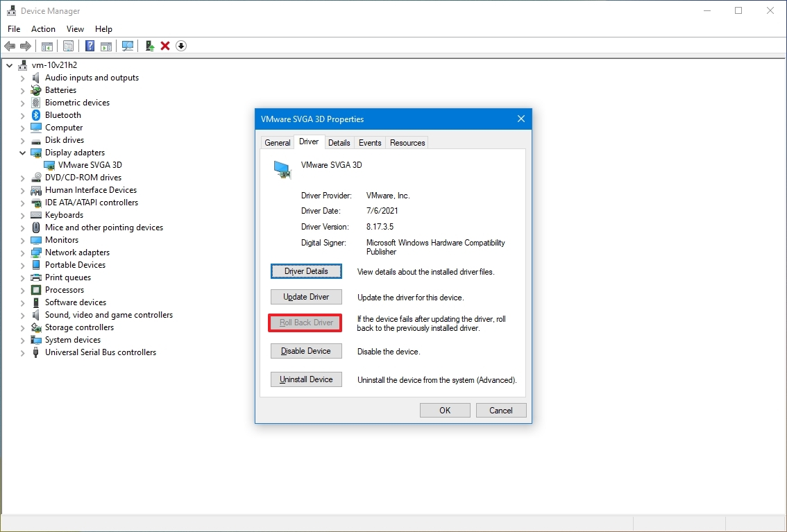Select the Universal Serial Bus controllers icon
787x532 pixels.
click(x=35, y=352)
